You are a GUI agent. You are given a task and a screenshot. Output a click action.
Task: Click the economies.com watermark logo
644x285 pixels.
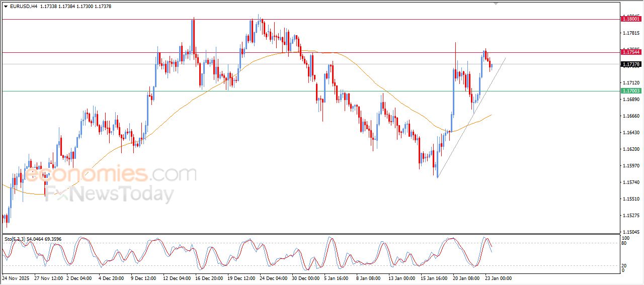[x=111, y=175]
